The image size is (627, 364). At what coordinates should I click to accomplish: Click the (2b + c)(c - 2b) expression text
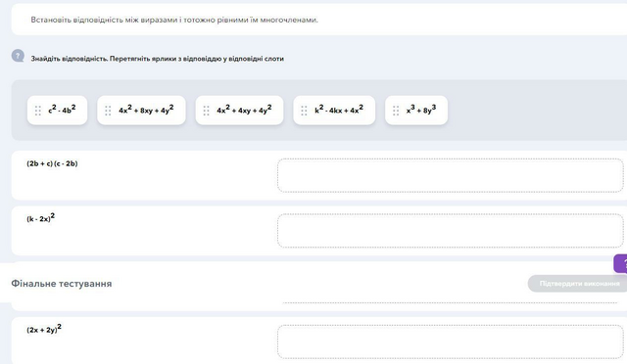point(52,163)
